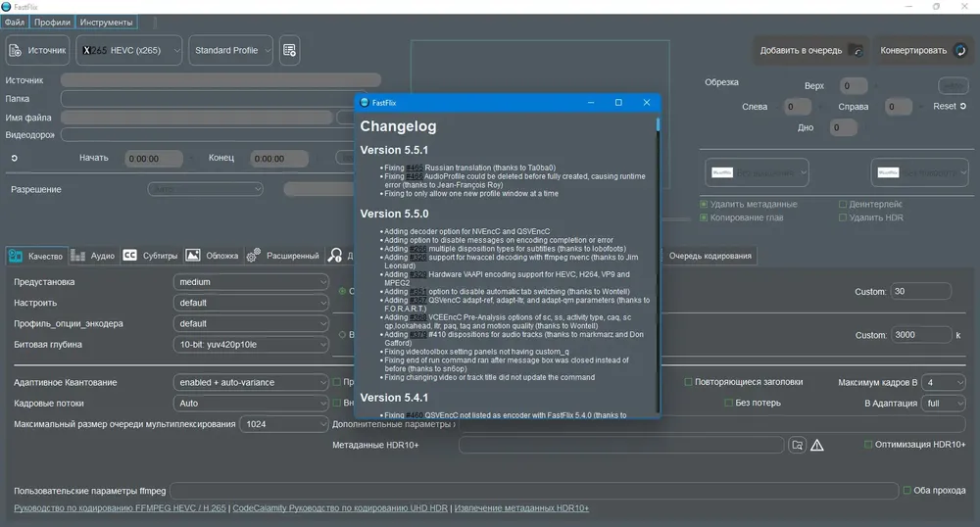The width and height of the screenshot is (980, 527).
Task: Toggle Оба прохода checkbox
Action: pos(906,490)
